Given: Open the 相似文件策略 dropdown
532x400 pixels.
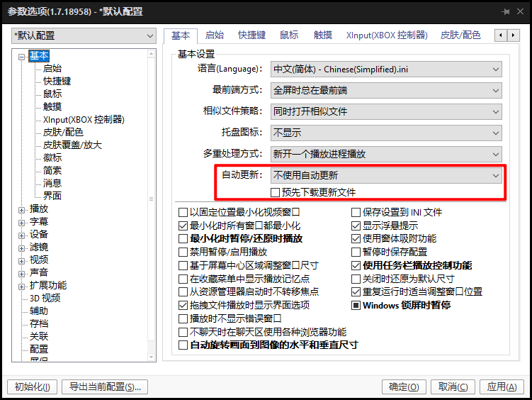Looking at the screenshot, I should [x=386, y=112].
